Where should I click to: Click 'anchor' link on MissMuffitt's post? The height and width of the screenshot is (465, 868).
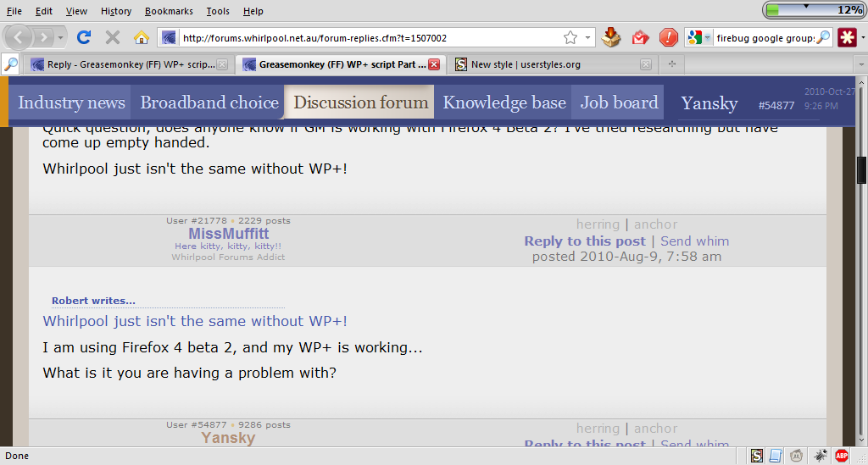655,224
